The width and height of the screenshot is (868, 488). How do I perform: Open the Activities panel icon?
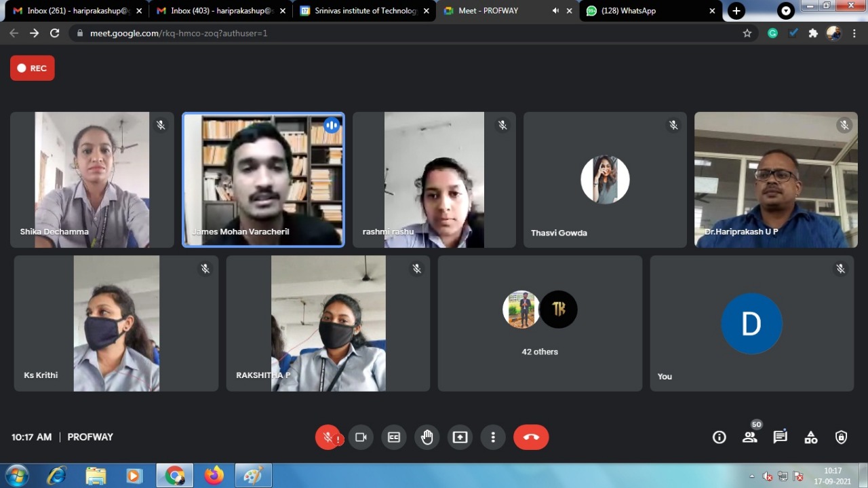click(811, 437)
